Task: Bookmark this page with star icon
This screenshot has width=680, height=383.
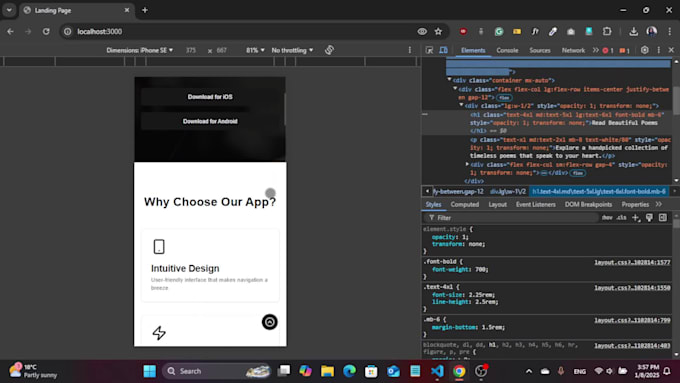Action: coord(438,31)
